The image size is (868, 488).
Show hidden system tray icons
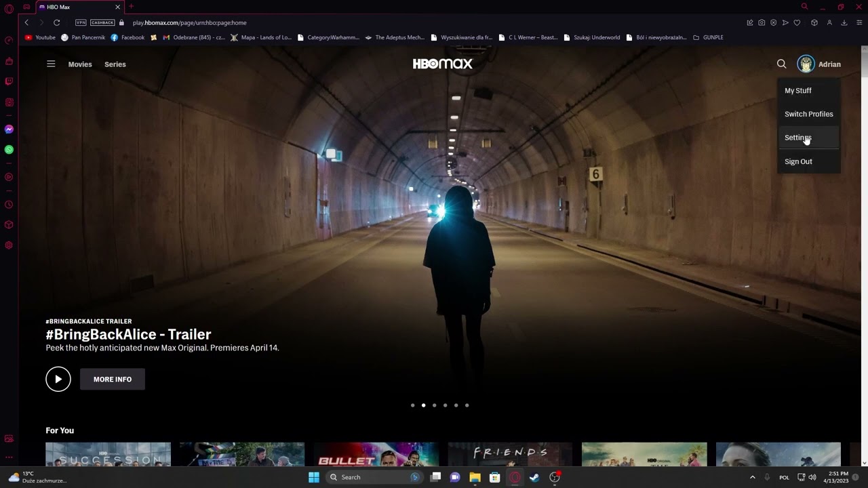pos(752,477)
